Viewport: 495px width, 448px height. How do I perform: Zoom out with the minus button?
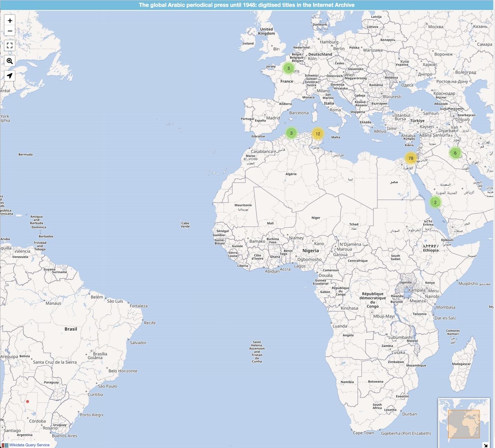click(x=10, y=31)
